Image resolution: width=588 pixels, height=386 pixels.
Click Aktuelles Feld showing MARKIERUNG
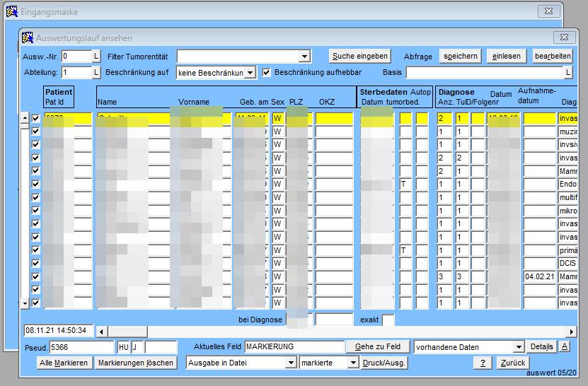294,346
